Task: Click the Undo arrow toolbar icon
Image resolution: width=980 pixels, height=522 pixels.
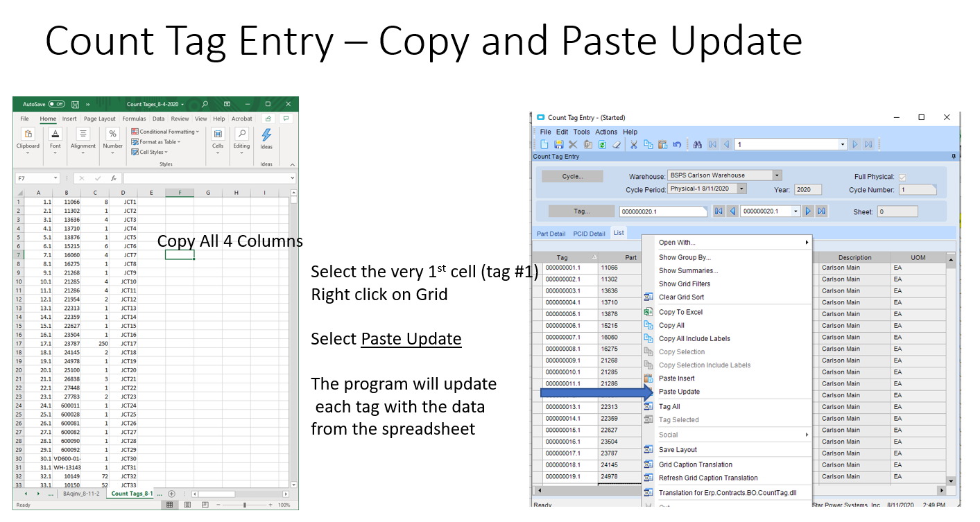Action: pos(677,144)
